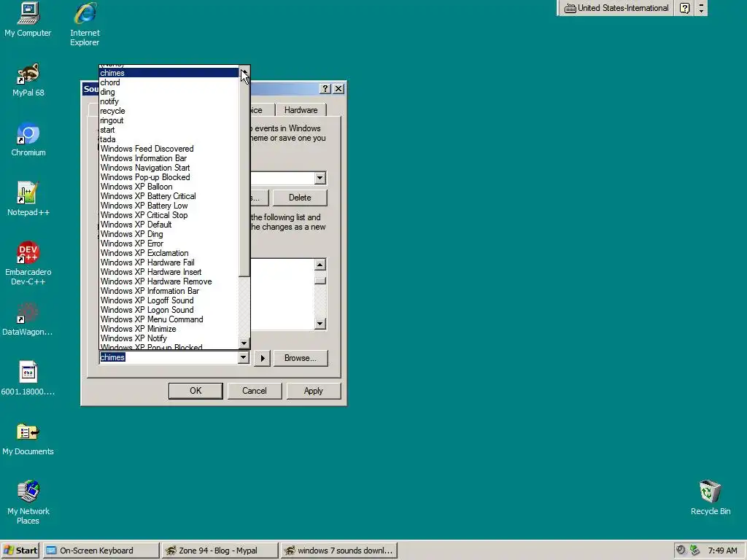Open the sound scheme dropdown arrow
Viewport: 747px width, 560px height.
pyautogui.click(x=320, y=178)
